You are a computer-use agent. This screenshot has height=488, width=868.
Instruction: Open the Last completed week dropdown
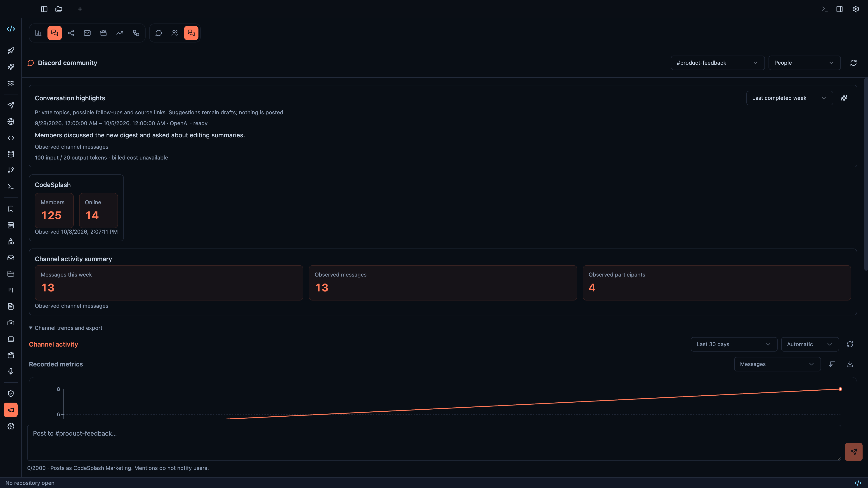click(790, 98)
